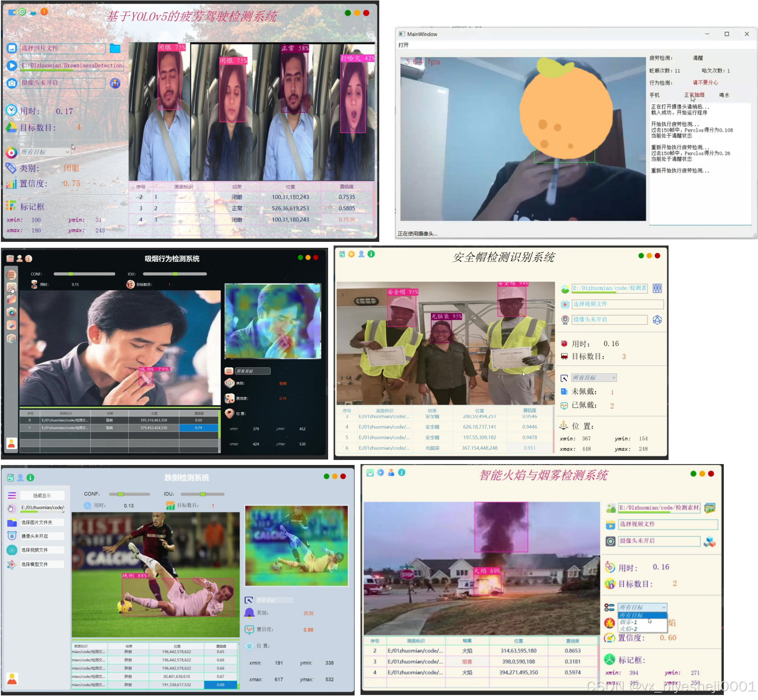Click 喝水 label in MainWindow behavior panel
The width and height of the screenshot is (758, 700).
pyautogui.click(x=724, y=95)
